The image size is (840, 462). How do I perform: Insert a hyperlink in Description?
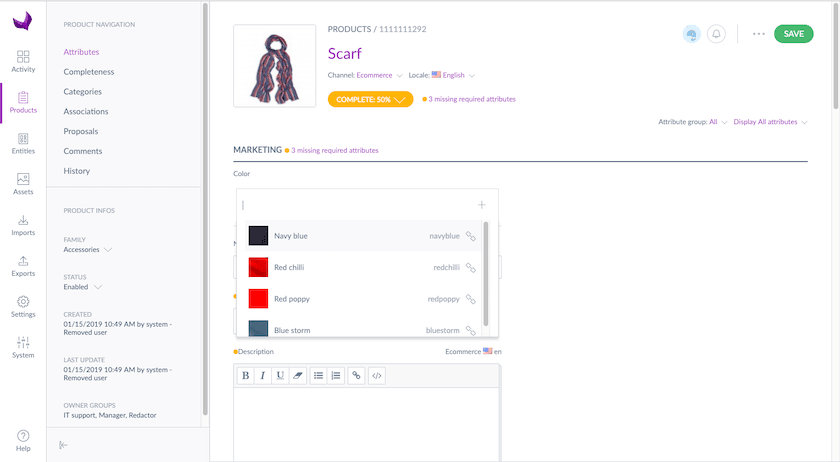[356, 376]
